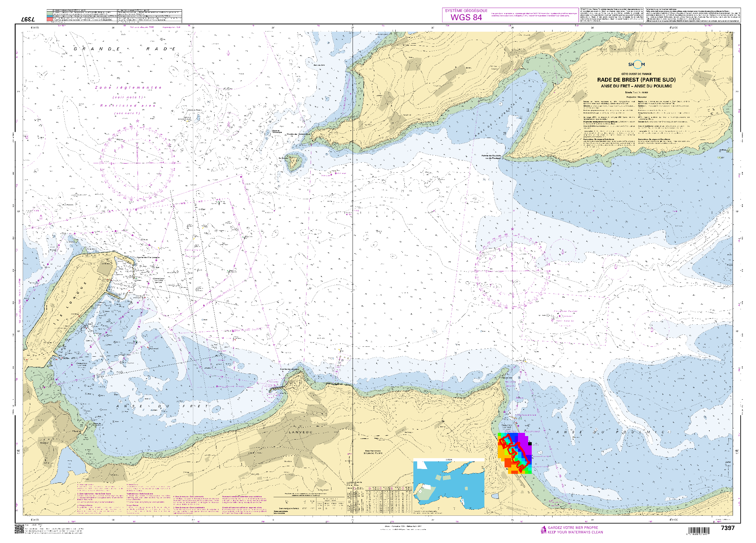Viewport: 756px width, 543px height.
Task: Click the GARDEZ VOTRE MER PROPRE text
Action: coord(573,528)
